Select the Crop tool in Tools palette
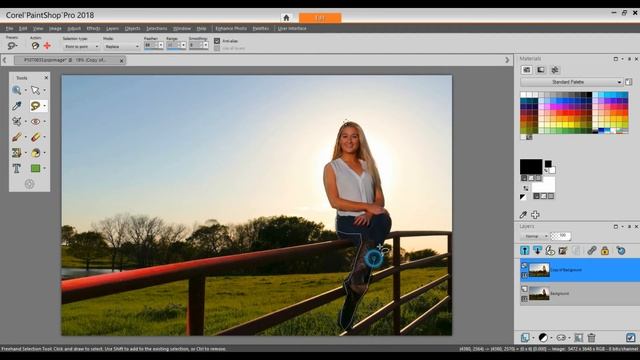640x360 pixels. click(x=16, y=121)
